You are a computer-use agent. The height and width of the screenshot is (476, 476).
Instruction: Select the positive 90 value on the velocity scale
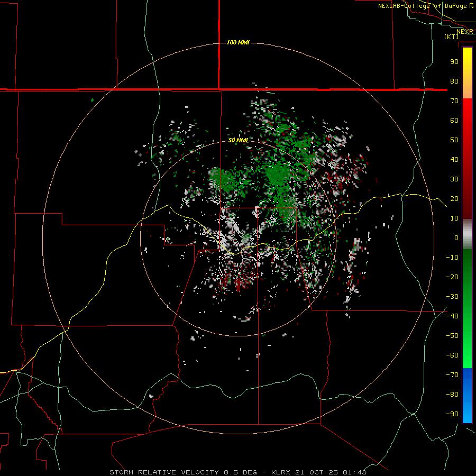tap(454, 62)
